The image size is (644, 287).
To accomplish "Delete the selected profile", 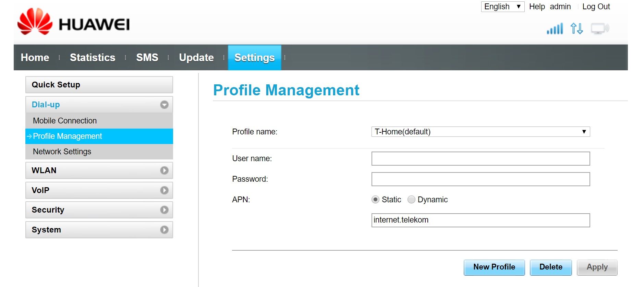I will (550, 267).
